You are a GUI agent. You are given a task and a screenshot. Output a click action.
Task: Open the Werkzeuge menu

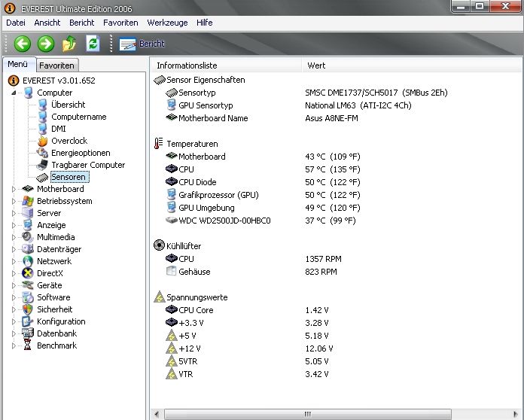tap(167, 23)
